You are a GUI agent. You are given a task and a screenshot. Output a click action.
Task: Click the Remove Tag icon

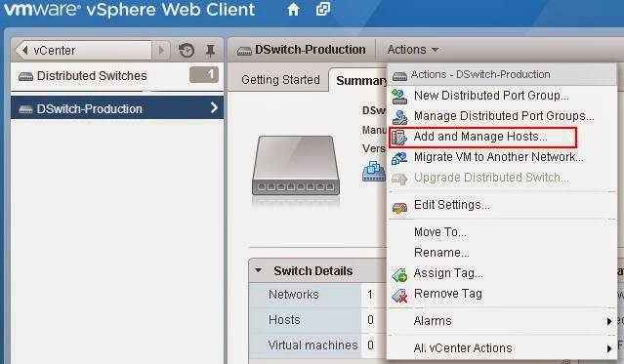click(399, 295)
